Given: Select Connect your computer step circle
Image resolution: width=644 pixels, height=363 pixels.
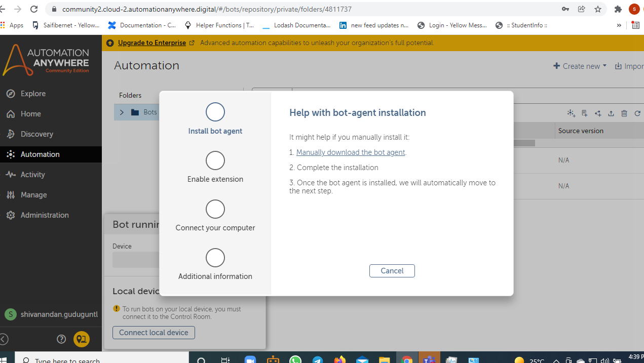Looking at the screenshot, I should [x=215, y=209].
